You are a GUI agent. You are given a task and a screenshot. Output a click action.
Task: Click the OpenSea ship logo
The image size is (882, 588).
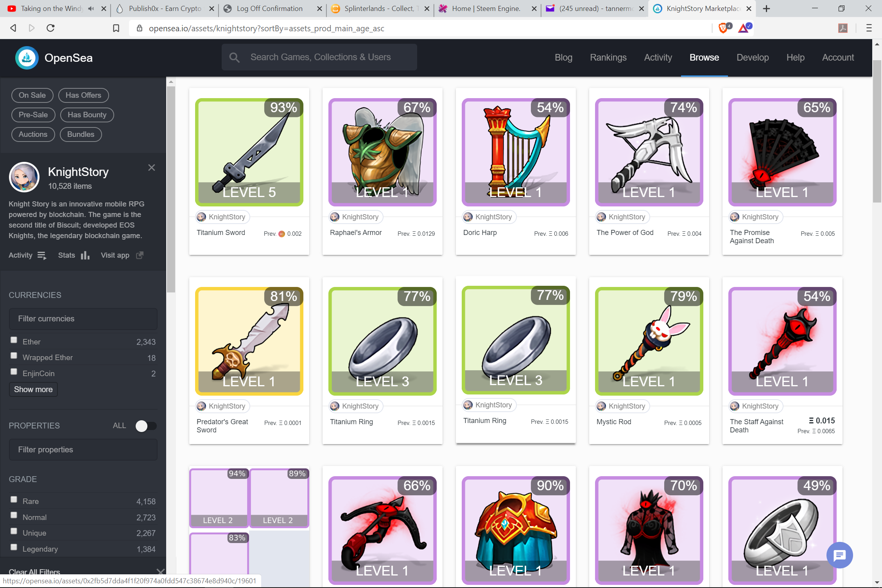coord(26,57)
